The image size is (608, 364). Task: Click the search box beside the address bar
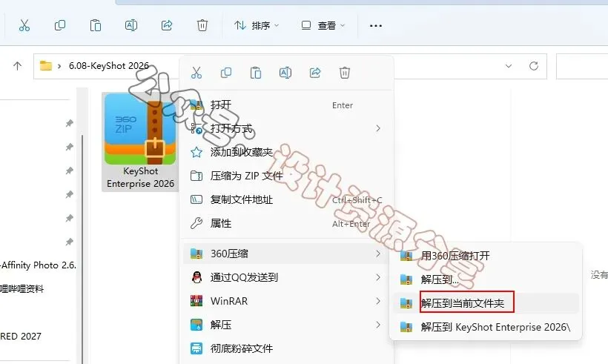[582, 66]
